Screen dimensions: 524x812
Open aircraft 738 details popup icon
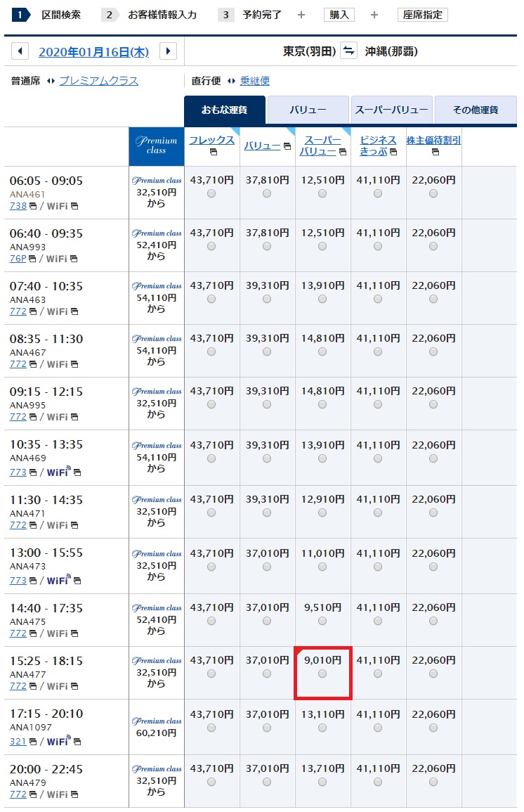pos(32,206)
